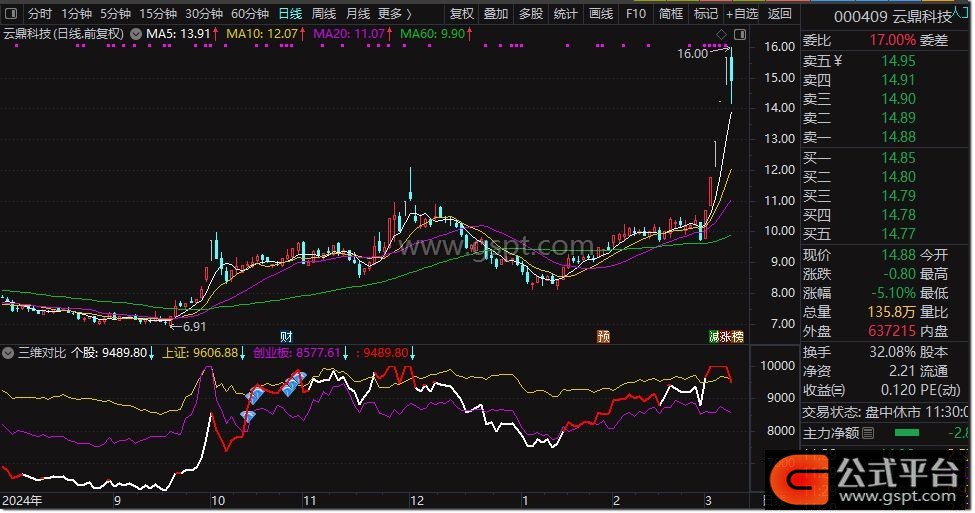Click the 换手 32.08% value
Screen dimensions: 975x513
(x=892, y=352)
